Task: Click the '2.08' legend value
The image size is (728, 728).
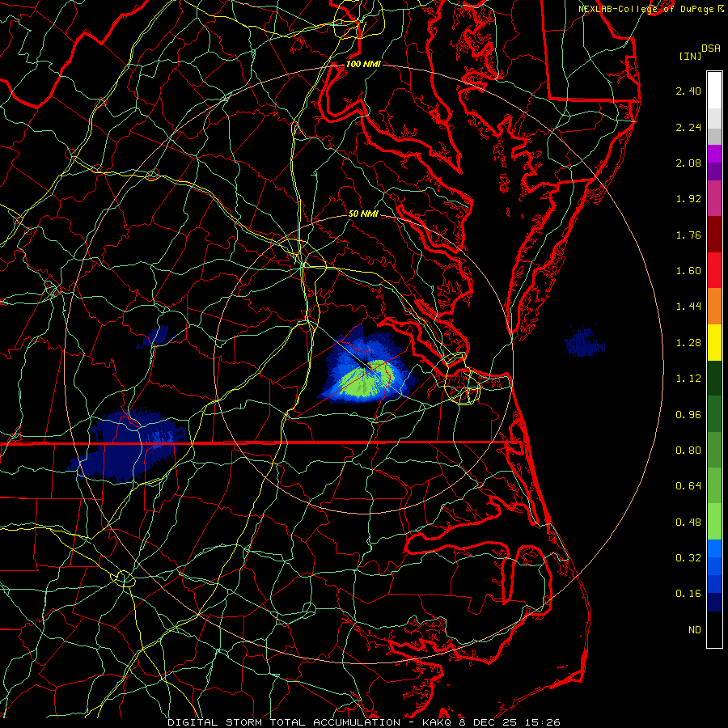Action: [688, 163]
